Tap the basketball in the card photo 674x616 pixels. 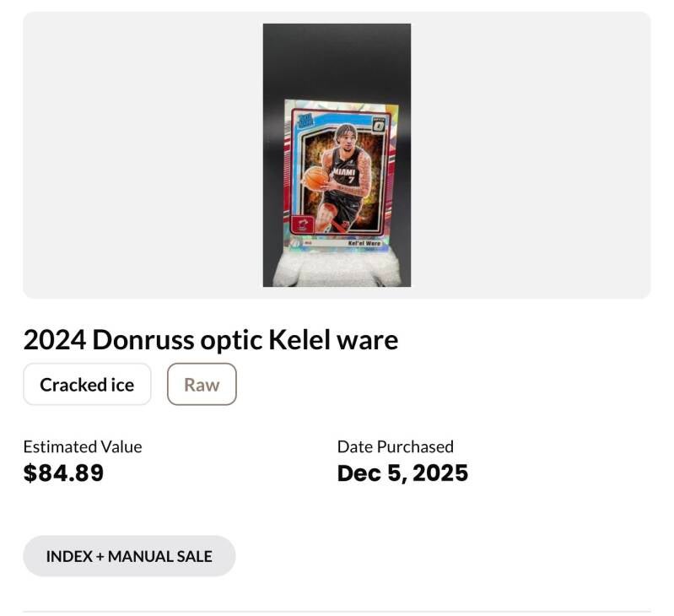(315, 177)
